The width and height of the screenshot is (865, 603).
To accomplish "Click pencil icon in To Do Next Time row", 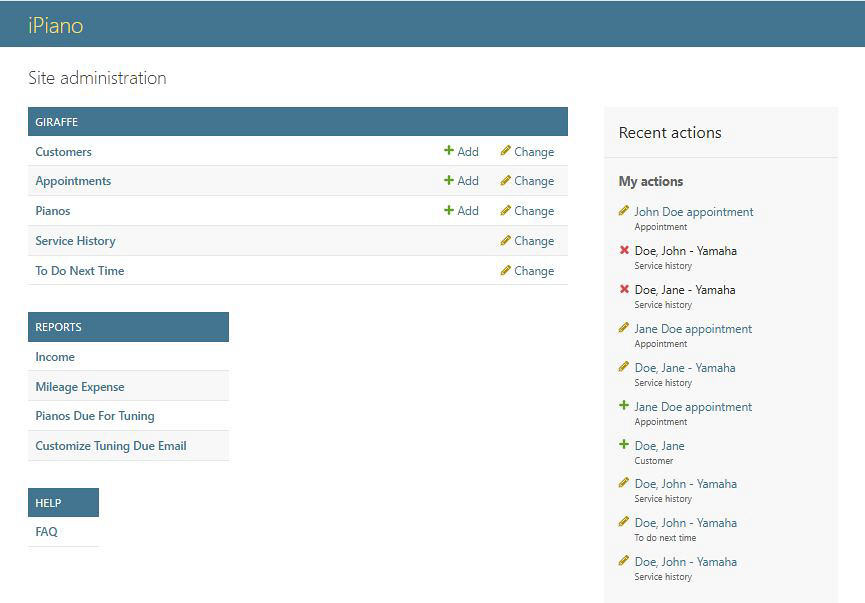I will pyautogui.click(x=506, y=270).
